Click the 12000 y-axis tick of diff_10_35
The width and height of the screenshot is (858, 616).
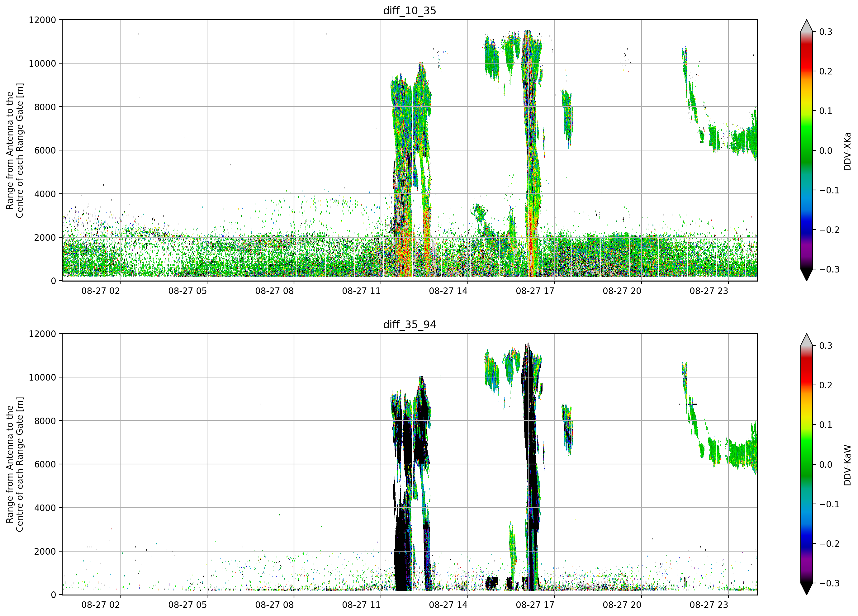42,20
